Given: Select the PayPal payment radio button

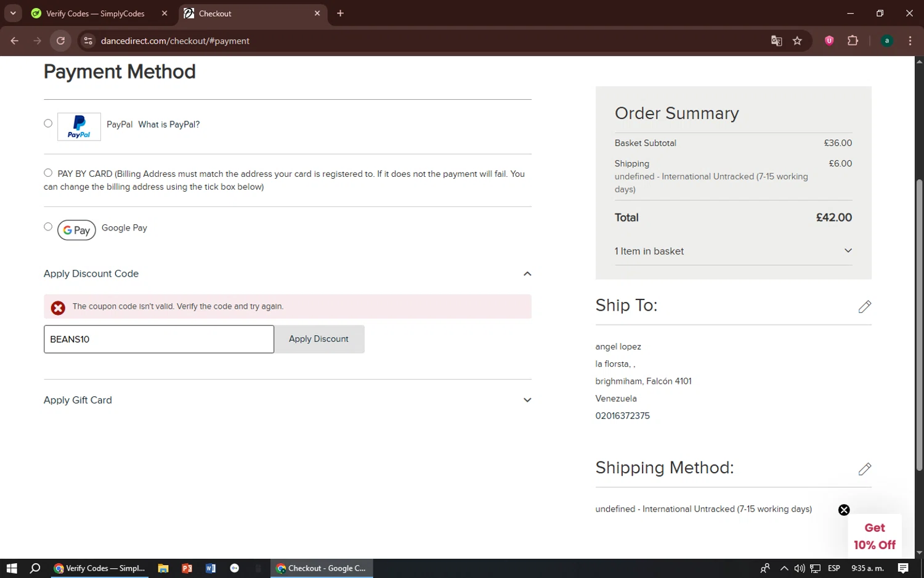Looking at the screenshot, I should 48,123.
